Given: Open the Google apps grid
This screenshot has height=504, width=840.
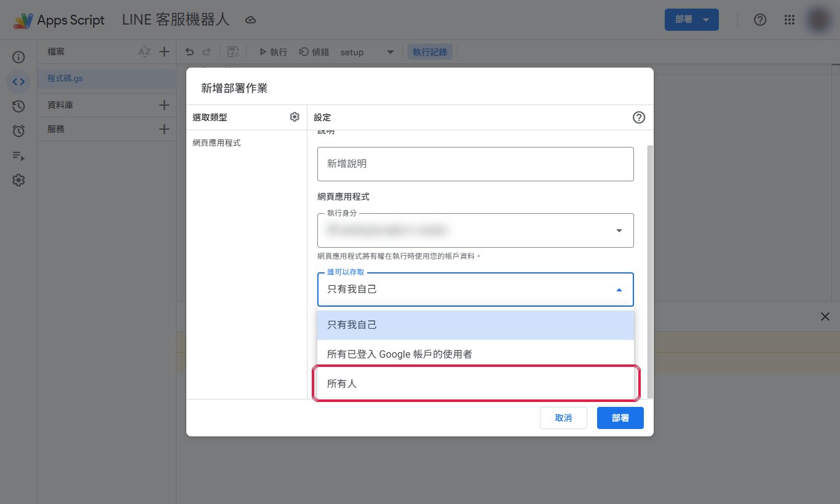Looking at the screenshot, I should tap(790, 20).
